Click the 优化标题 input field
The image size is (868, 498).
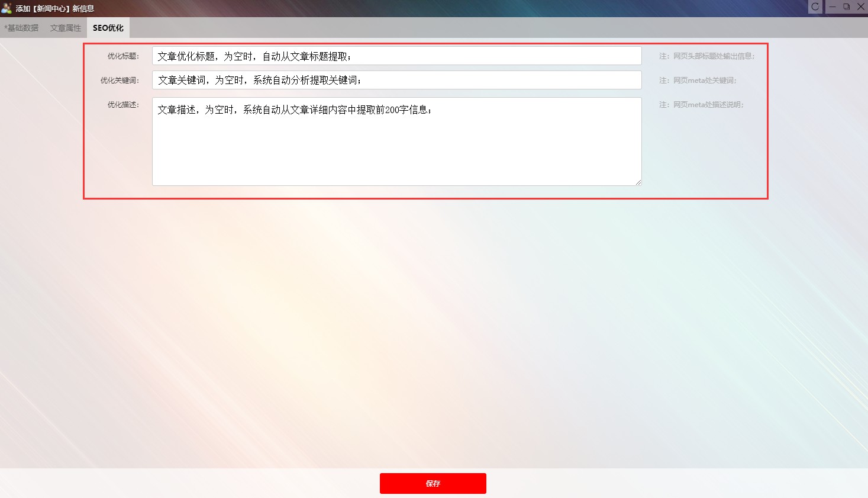tap(397, 56)
